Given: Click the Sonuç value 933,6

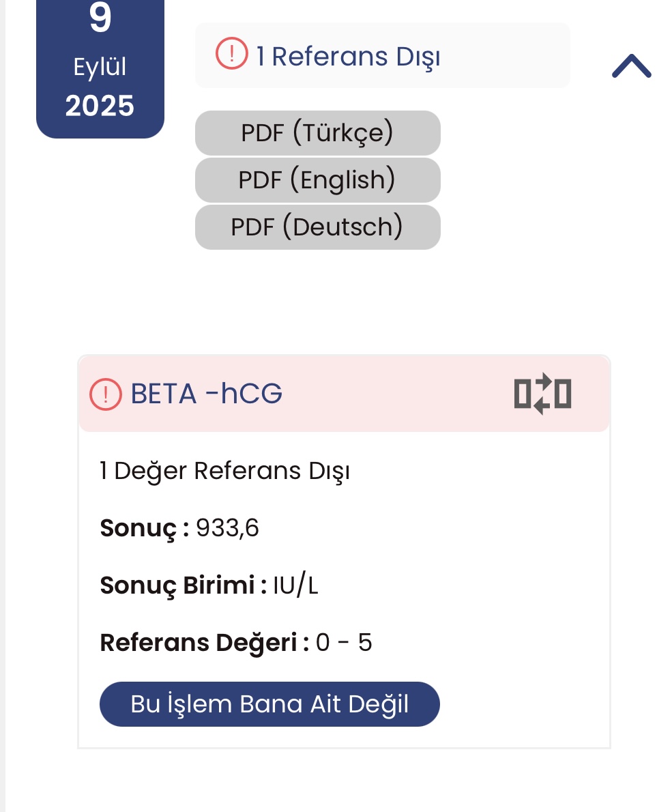Looking at the screenshot, I should pos(227,528).
